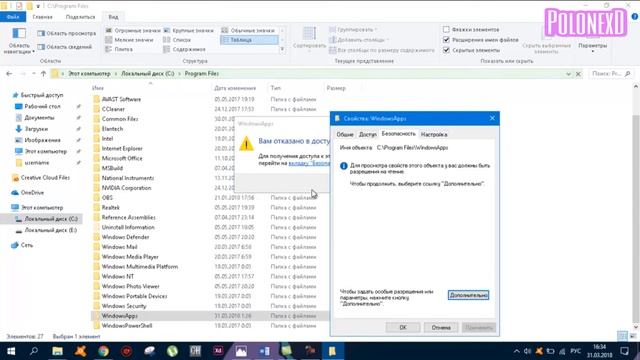Click OK in properties dialog

tap(403, 327)
